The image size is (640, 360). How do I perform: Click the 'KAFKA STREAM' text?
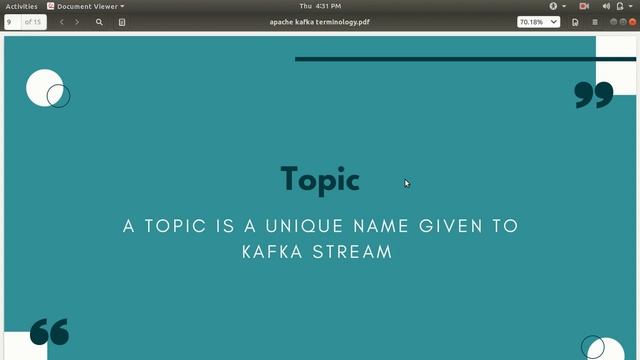tap(317, 252)
